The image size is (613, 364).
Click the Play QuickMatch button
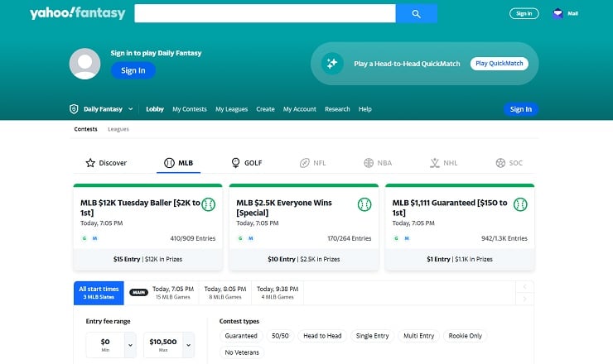[x=500, y=63]
